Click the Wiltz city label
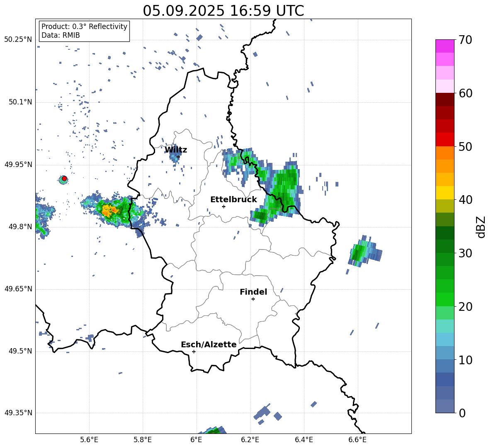The height and width of the screenshot is (448, 491). (176, 150)
